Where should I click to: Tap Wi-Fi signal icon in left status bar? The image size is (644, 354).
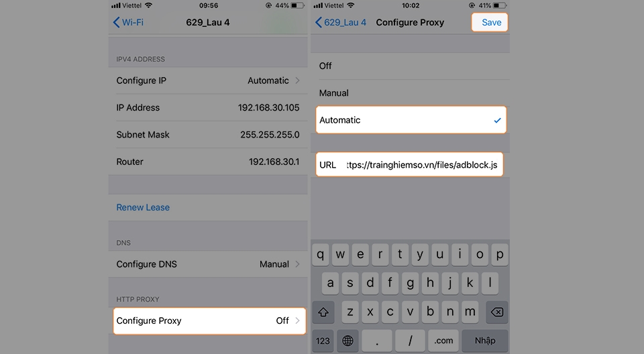click(x=149, y=5)
